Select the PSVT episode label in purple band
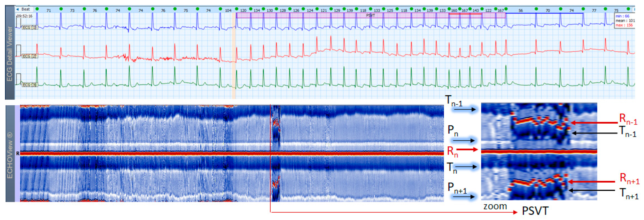The width and height of the screenshot is (644, 220). [x=370, y=15]
